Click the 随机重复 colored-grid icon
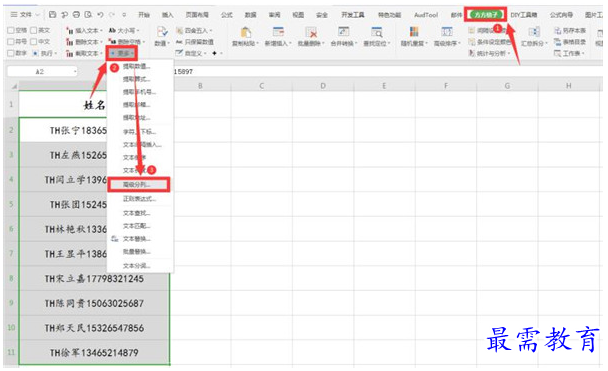Image resolution: width=608 pixels, height=371 pixels. point(414,32)
